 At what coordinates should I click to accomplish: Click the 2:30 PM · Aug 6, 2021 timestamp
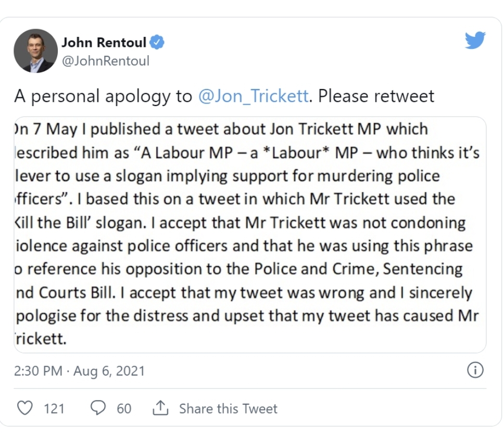pyautogui.click(x=79, y=371)
